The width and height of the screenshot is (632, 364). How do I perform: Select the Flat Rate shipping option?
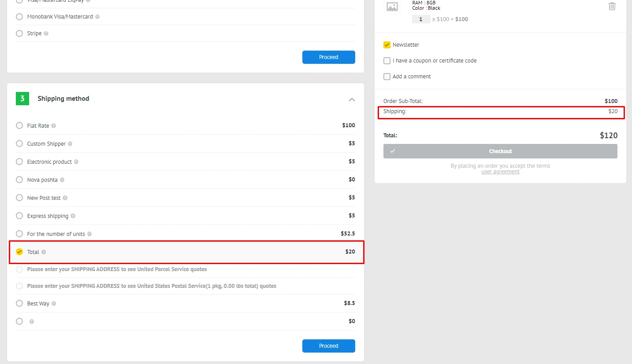19,125
